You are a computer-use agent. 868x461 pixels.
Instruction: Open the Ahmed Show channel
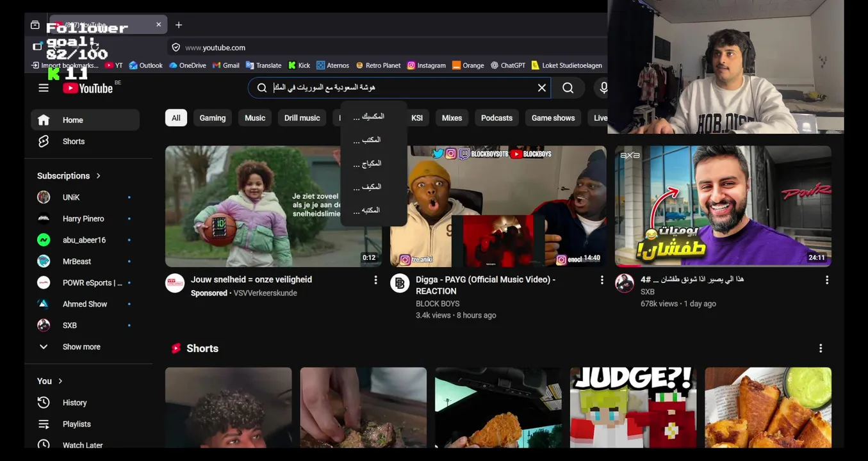(x=85, y=304)
